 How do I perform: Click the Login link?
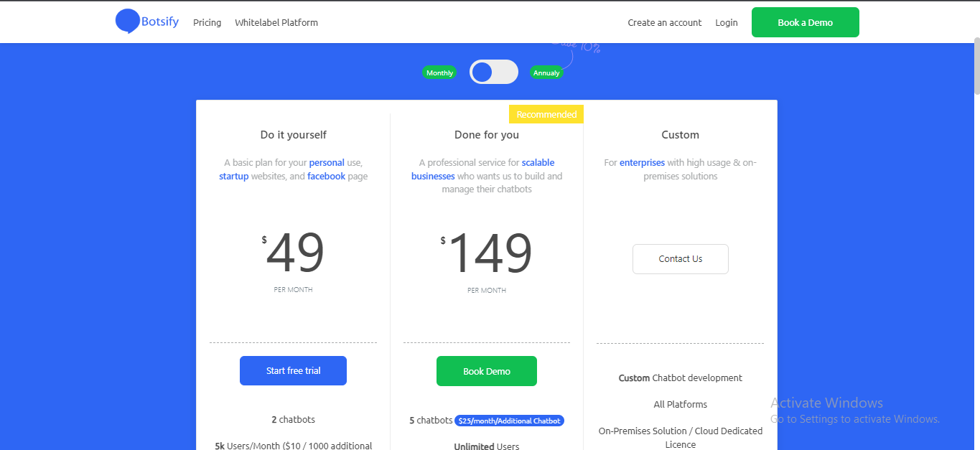click(727, 22)
